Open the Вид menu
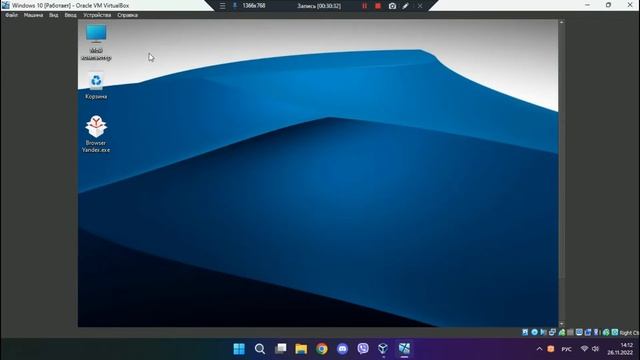 pyautogui.click(x=53, y=15)
